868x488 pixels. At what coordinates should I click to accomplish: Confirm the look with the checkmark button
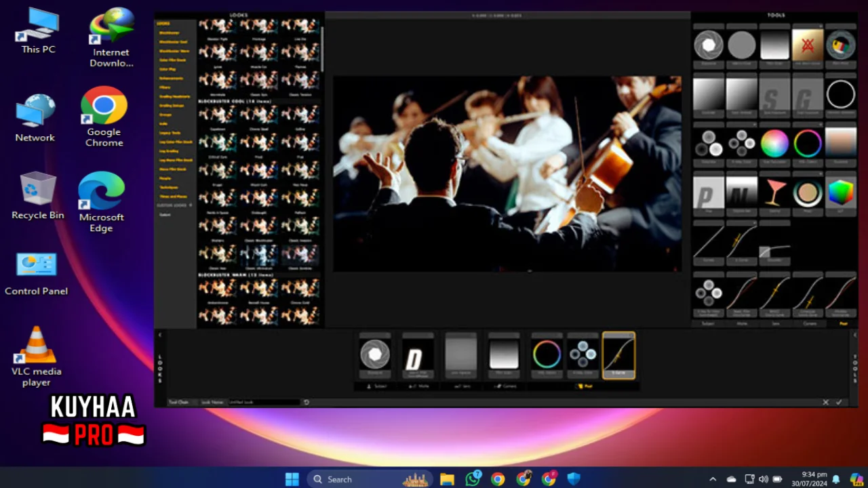(x=839, y=402)
